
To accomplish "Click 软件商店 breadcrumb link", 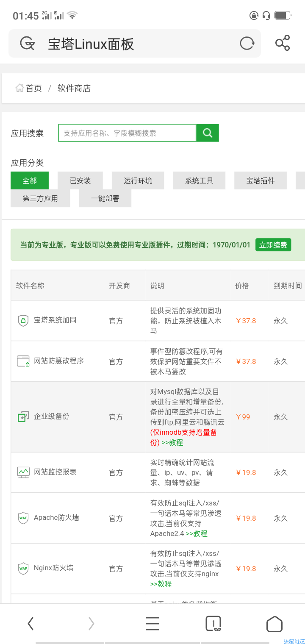I will click(x=74, y=88).
